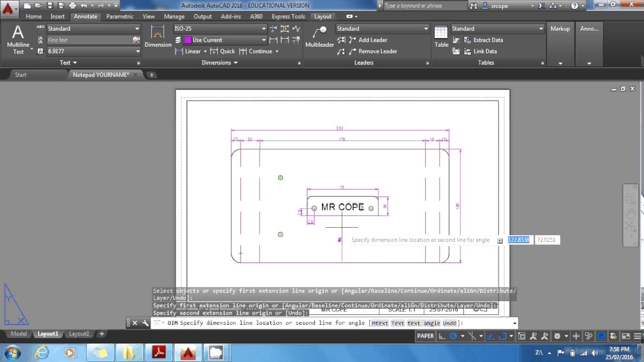Screen dimensions: 644x362
Task: Toggle 2D Object snap in status bar
Action: click(x=503, y=336)
